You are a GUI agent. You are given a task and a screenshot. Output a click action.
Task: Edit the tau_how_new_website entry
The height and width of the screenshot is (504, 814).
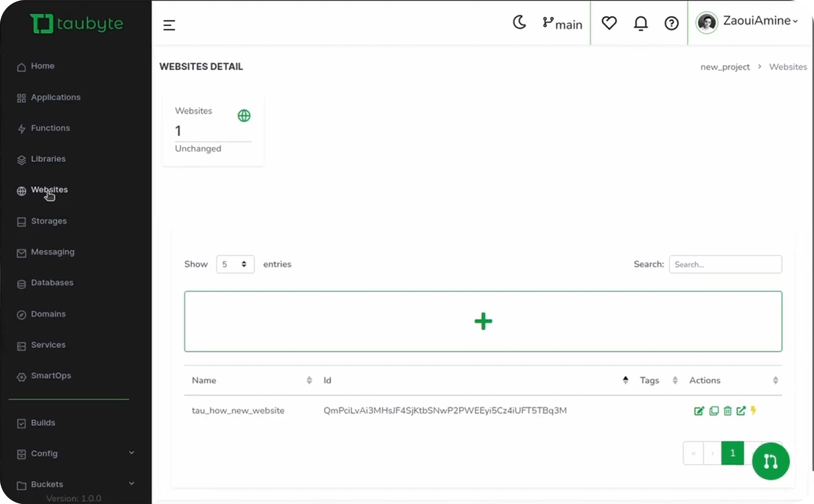point(699,411)
